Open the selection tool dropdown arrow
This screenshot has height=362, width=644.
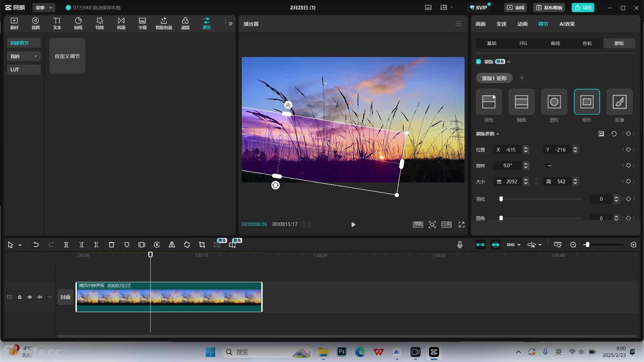(x=20, y=245)
